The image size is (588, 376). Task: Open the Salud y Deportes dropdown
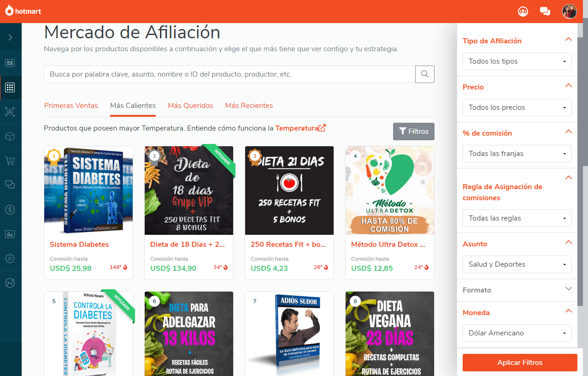tap(517, 264)
